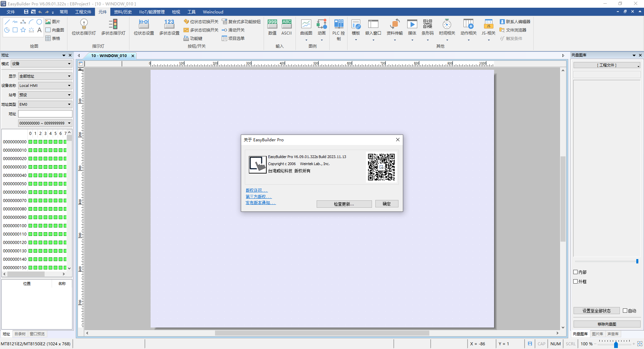Image resolution: width=644 pixels, height=349 pixels.
Task: Insert slider switch (滑动开关)
Action: coord(233,30)
